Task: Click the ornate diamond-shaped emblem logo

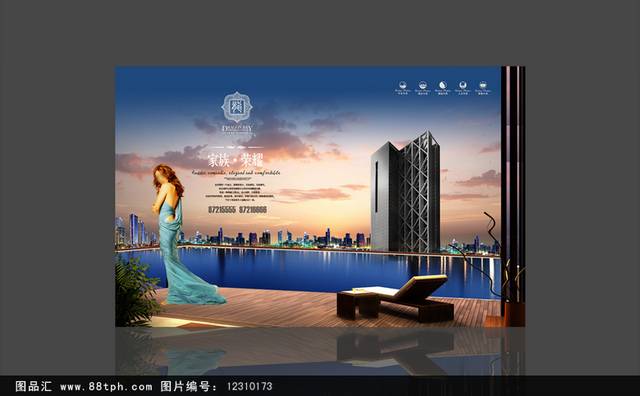Action: 237,107
